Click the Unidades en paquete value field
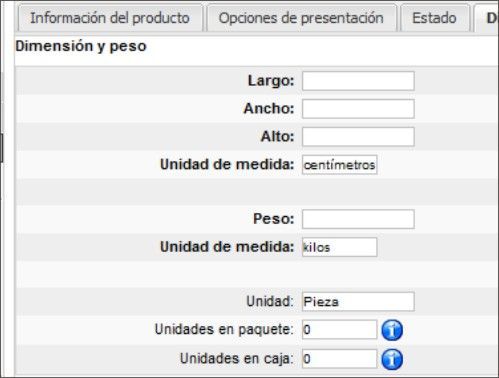The height and width of the screenshot is (378, 499). pyautogui.click(x=340, y=330)
